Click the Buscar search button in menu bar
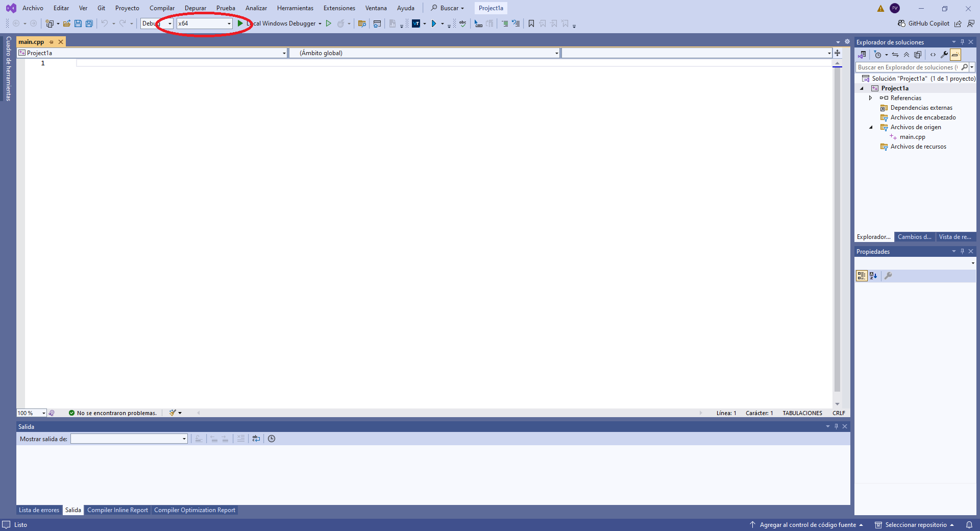 447,8
